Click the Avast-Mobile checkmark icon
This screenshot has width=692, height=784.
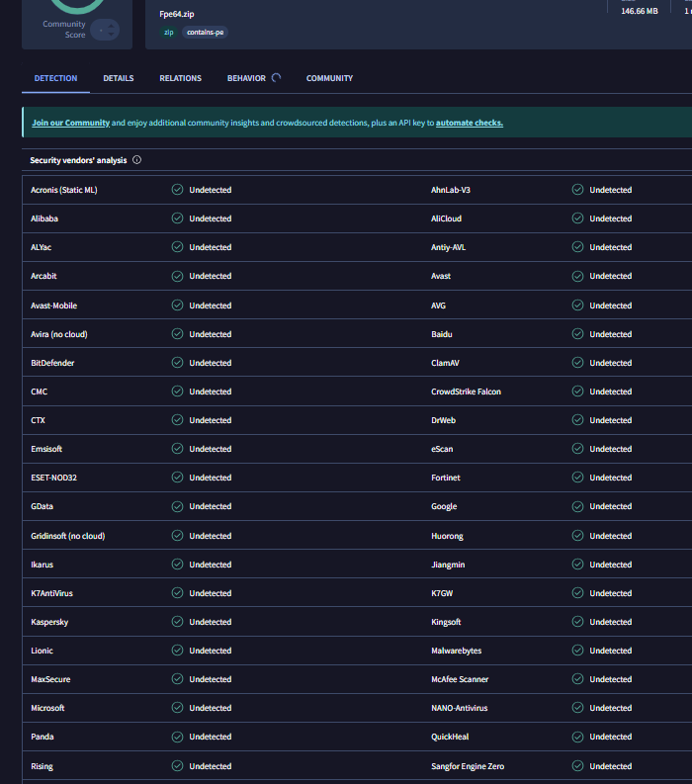(x=178, y=305)
